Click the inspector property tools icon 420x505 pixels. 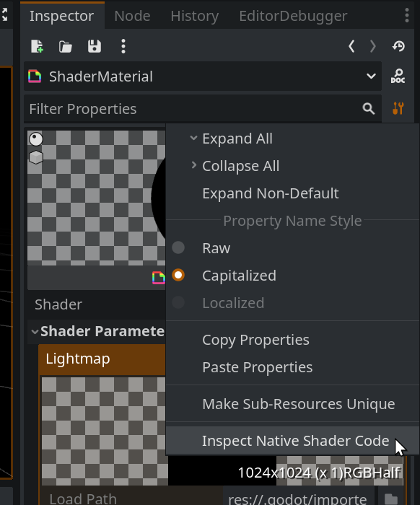[398, 108]
